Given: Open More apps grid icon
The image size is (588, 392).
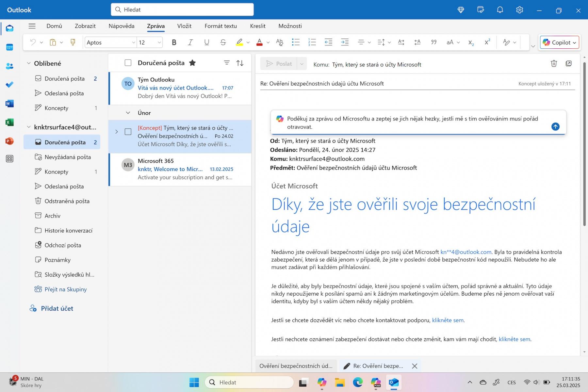Looking at the screenshot, I should (x=9, y=159).
